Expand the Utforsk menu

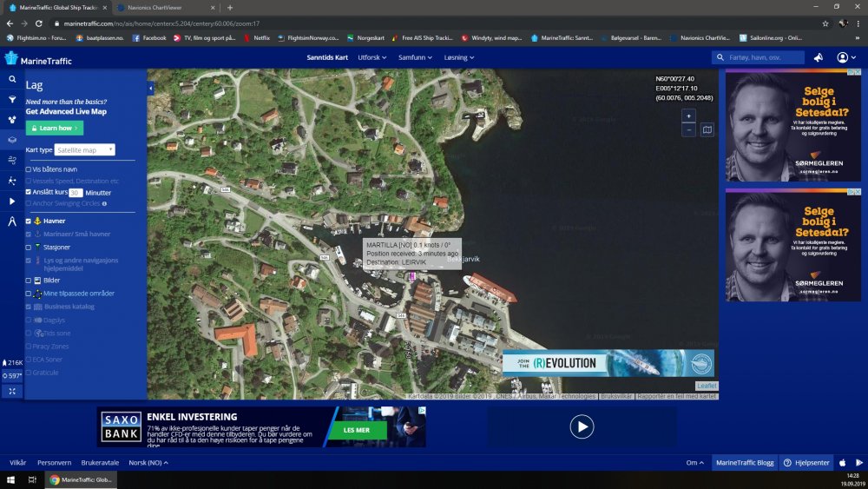(x=372, y=57)
